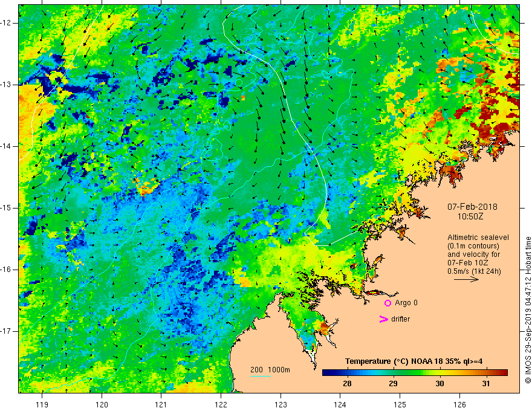Click longitude label 124

pos(340,404)
